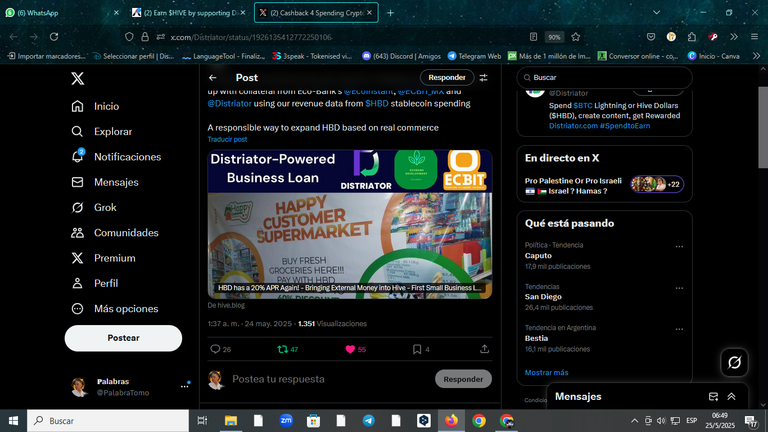Viewport: 768px width, 432px height.
Task: Open the $HBD cashtag link in post
Action: 377,104
